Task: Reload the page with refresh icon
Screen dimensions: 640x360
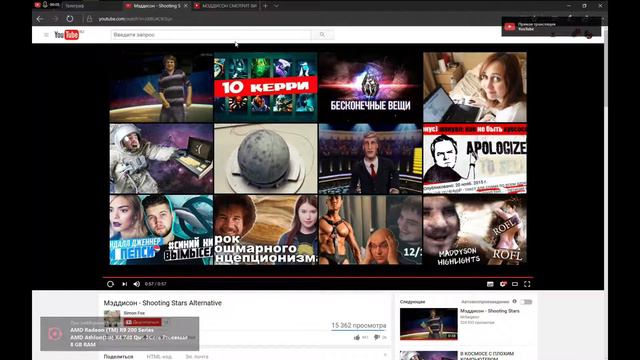Action: pyautogui.click(x=70, y=19)
